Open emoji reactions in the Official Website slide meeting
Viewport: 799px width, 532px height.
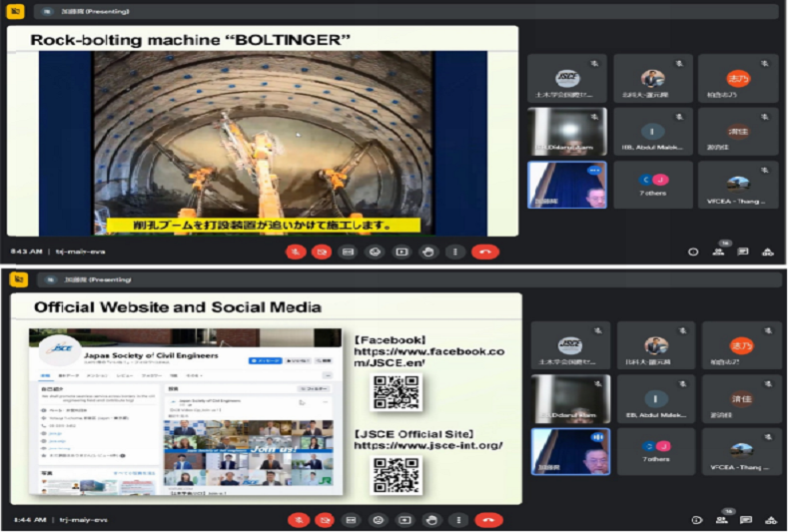[x=379, y=520]
